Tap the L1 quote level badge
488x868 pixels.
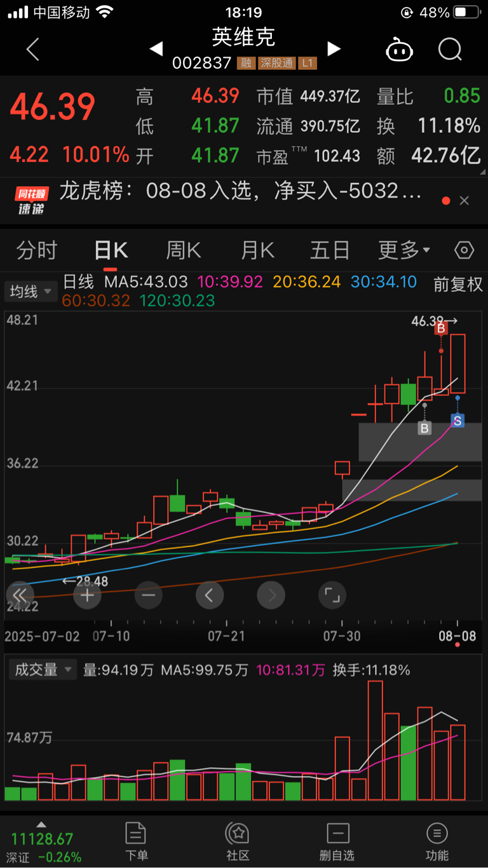click(x=308, y=64)
